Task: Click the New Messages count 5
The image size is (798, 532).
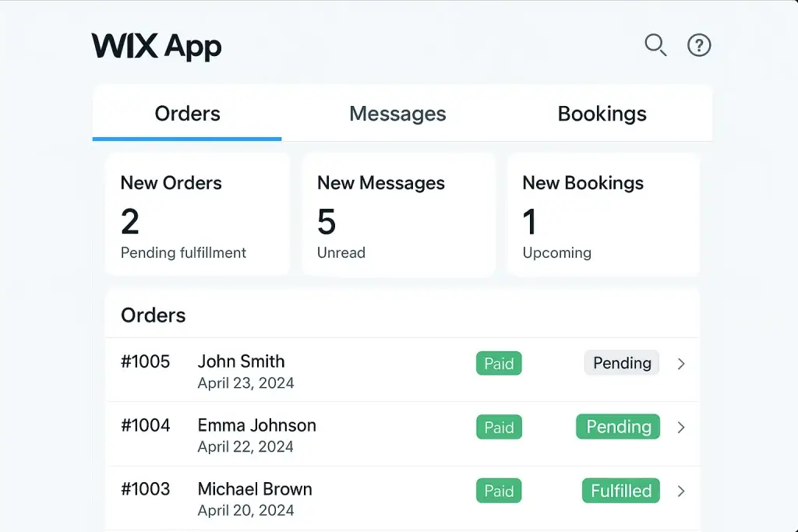Action: [x=327, y=222]
